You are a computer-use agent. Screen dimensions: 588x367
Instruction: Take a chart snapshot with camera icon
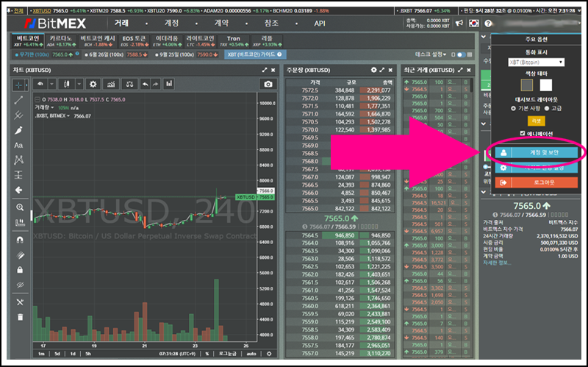point(268,84)
